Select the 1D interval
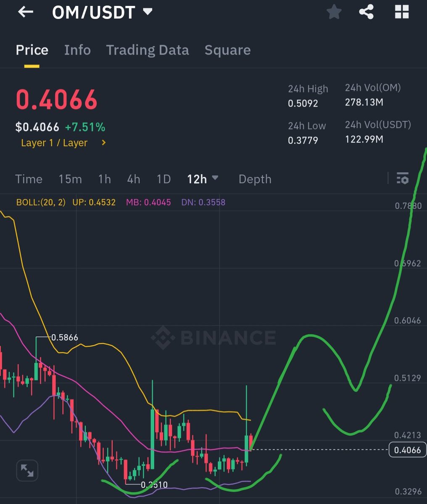Image resolution: width=427 pixels, height=504 pixels. click(x=163, y=179)
